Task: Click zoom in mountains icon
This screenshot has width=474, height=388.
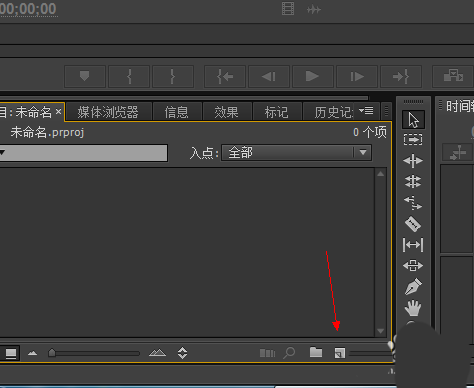Action: point(157,353)
